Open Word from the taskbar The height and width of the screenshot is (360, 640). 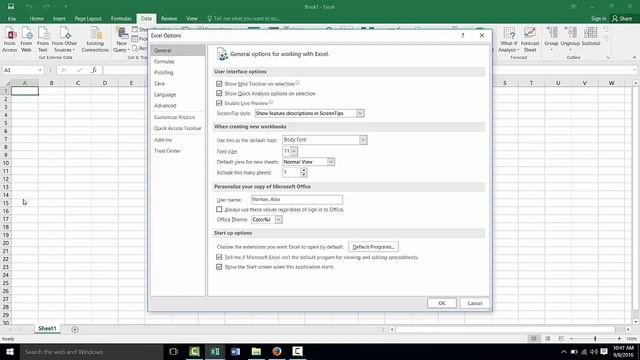(236, 351)
